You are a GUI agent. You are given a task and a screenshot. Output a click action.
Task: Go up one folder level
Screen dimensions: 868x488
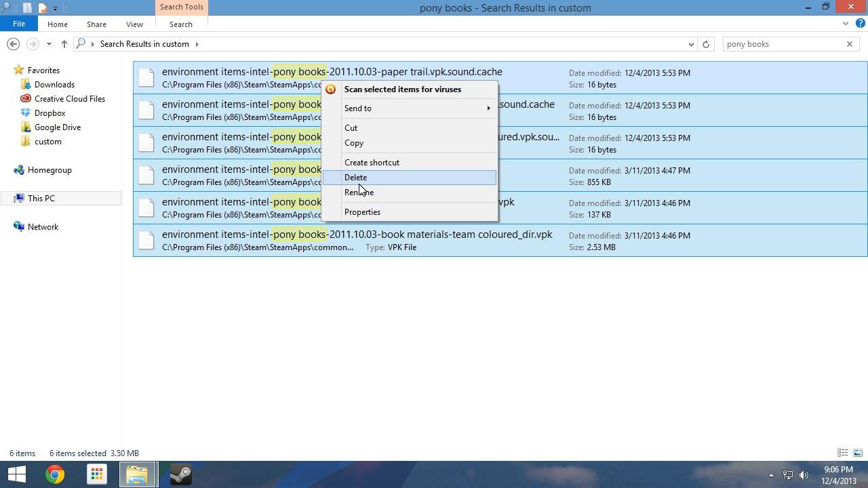click(64, 44)
